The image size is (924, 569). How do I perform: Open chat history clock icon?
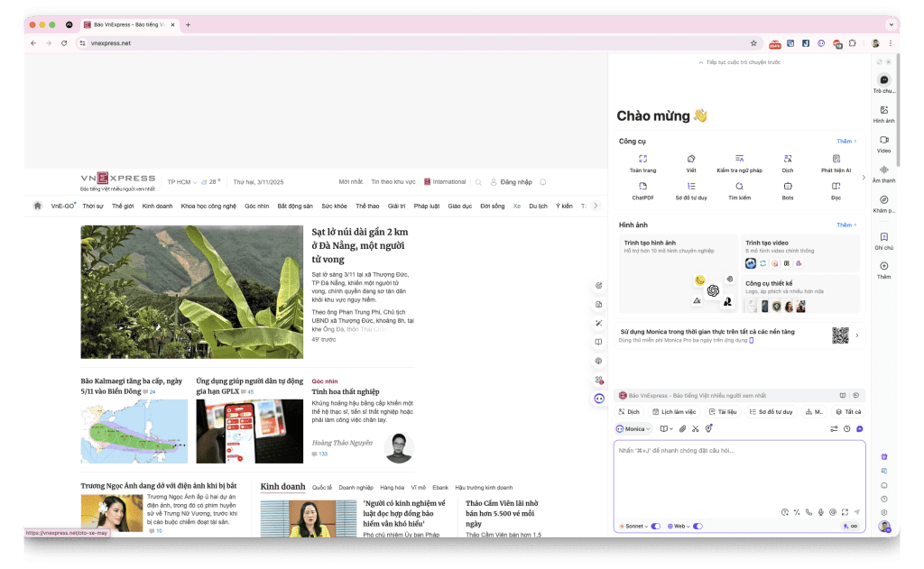[846, 428]
